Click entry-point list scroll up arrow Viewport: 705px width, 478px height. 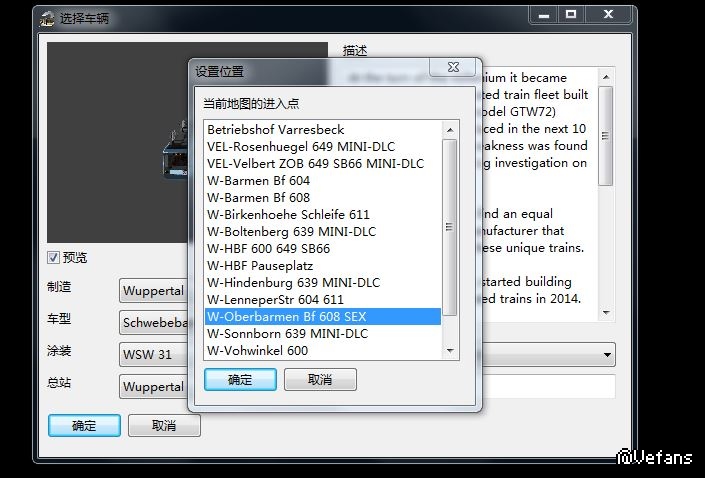(450, 130)
